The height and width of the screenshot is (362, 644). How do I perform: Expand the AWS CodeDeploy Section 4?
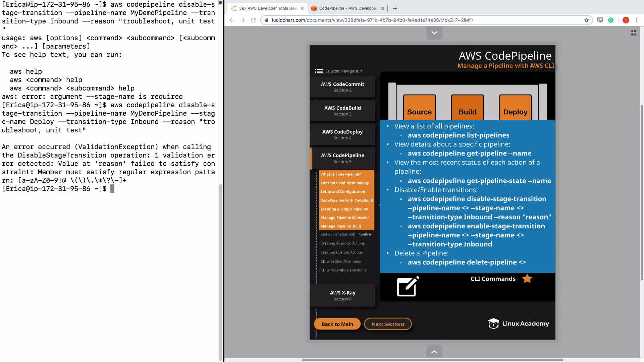[x=342, y=134]
